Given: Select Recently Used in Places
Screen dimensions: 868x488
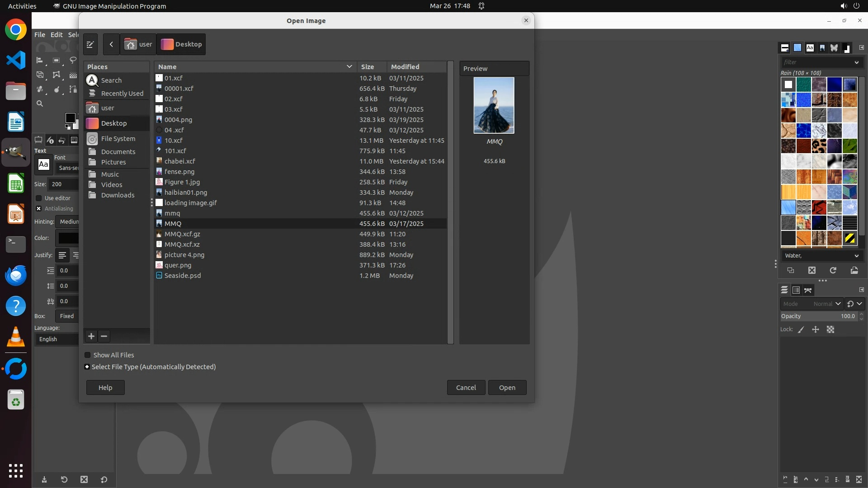Looking at the screenshot, I should (122, 94).
